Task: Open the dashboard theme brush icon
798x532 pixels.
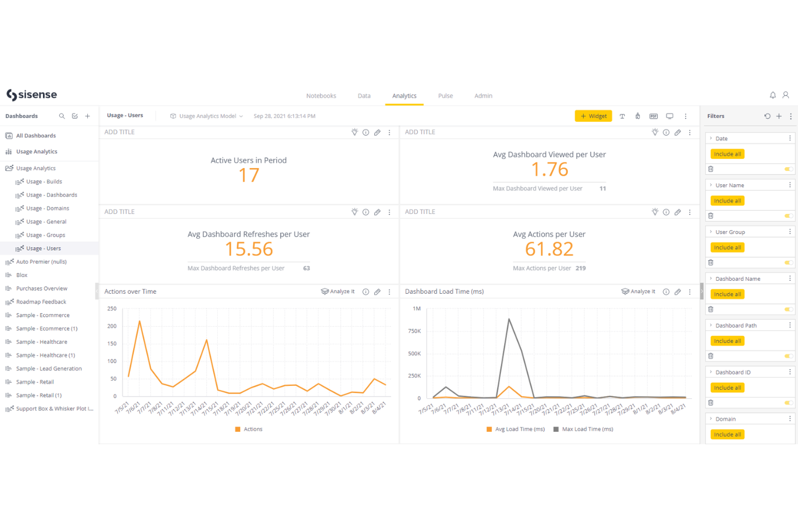Action: click(638, 116)
